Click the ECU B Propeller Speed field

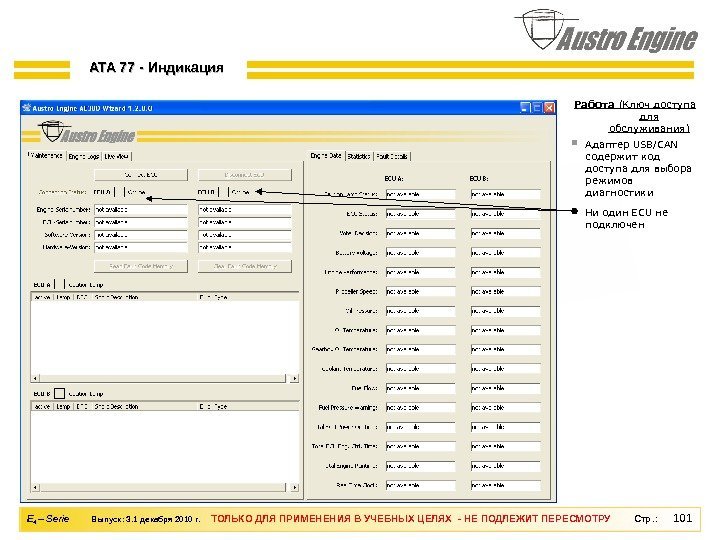tap(506, 292)
